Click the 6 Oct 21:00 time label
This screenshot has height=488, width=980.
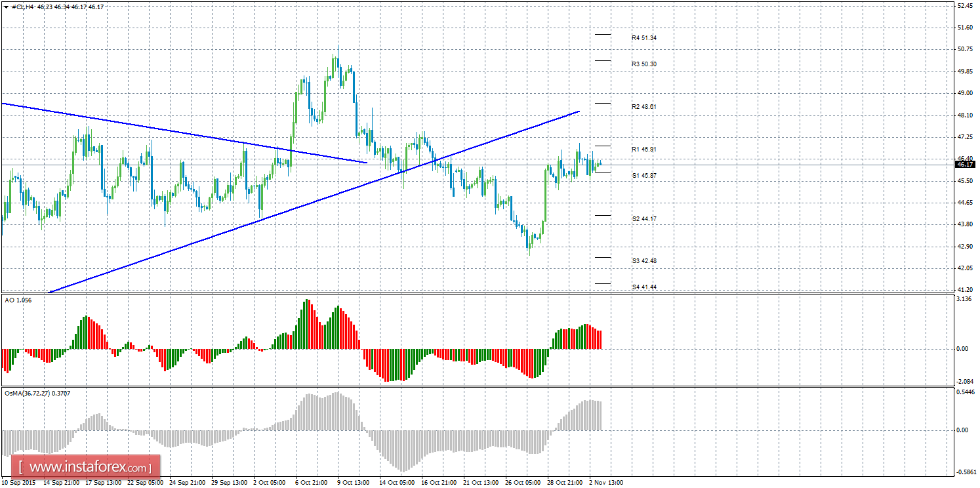click(312, 483)
